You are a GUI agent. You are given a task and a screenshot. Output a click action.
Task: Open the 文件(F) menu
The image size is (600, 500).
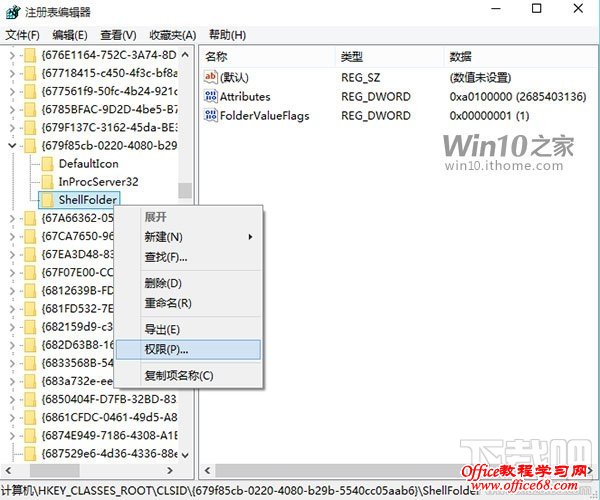23,35
